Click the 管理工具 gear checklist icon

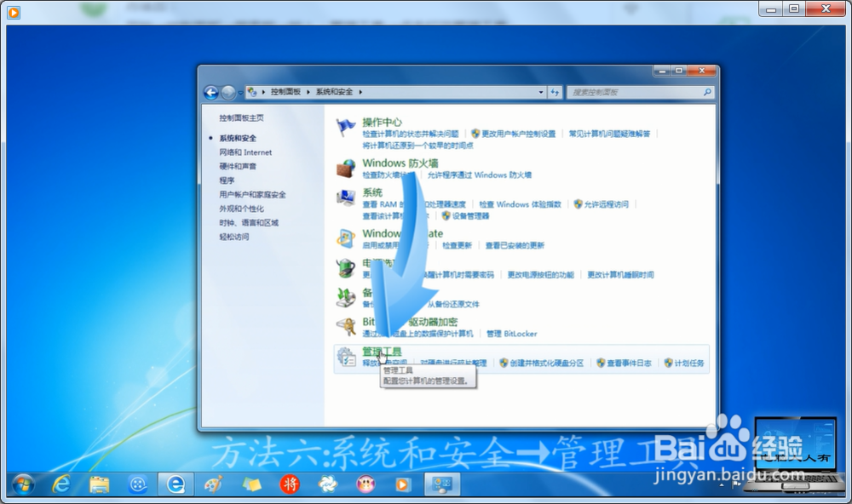[x=346, y=357]
